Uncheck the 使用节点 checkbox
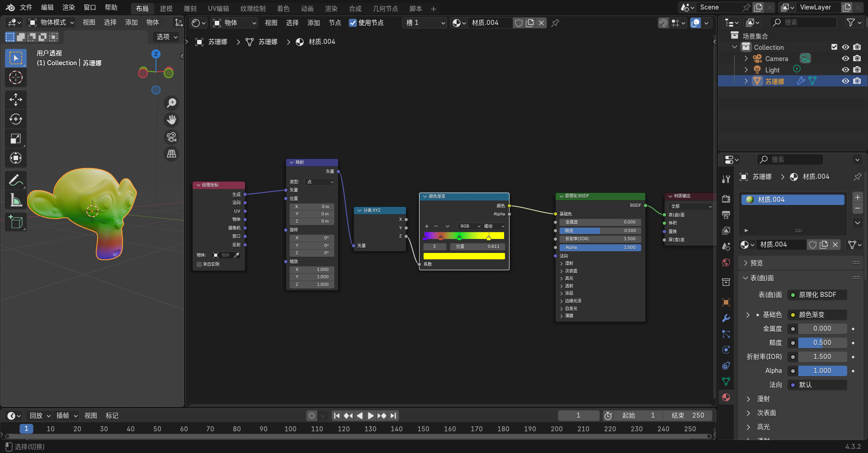 pyautogui.click(x=353, y=23)
